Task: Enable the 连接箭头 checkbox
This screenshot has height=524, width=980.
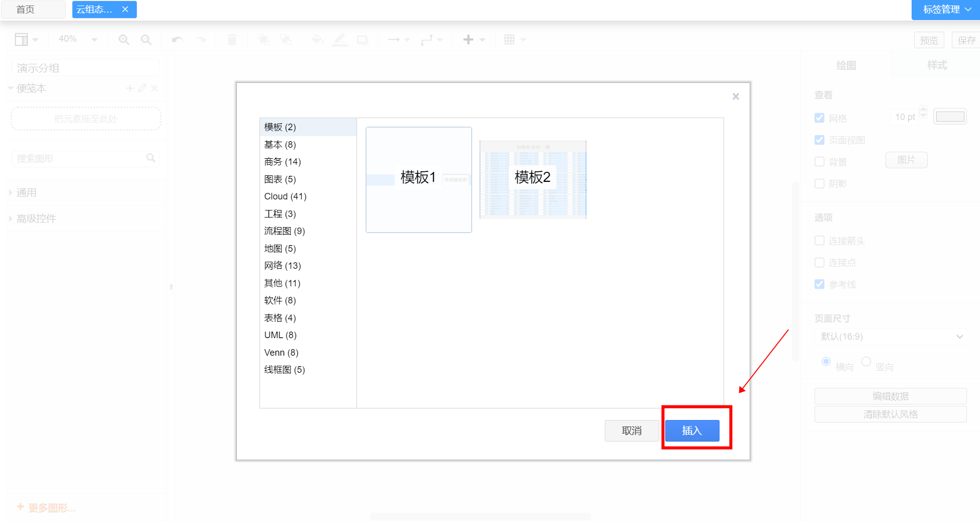Action: 820,241
